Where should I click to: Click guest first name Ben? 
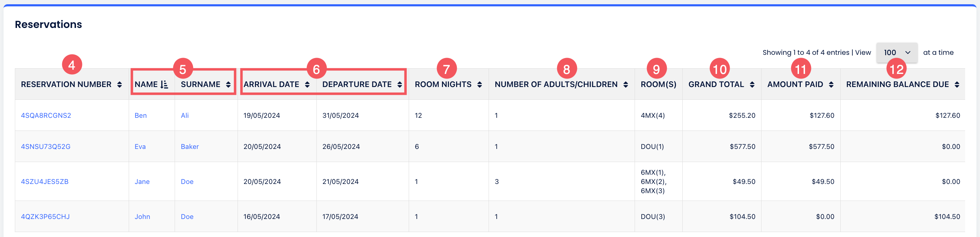(x=141, y=115)
